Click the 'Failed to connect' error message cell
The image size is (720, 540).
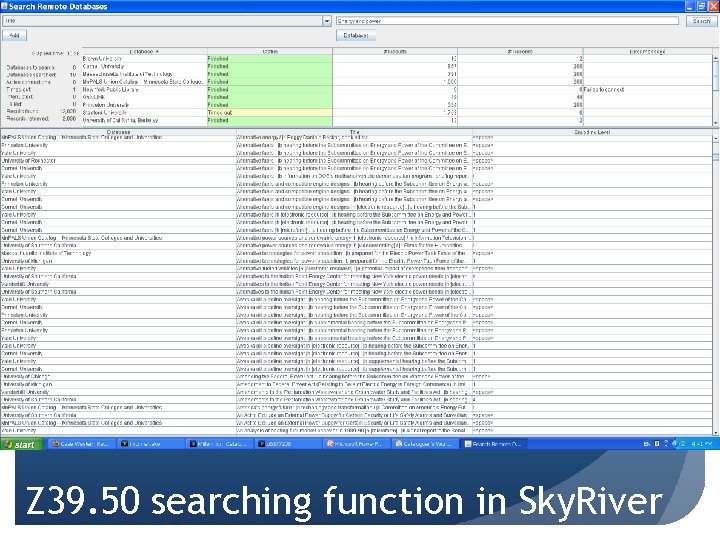coord(647,90)
